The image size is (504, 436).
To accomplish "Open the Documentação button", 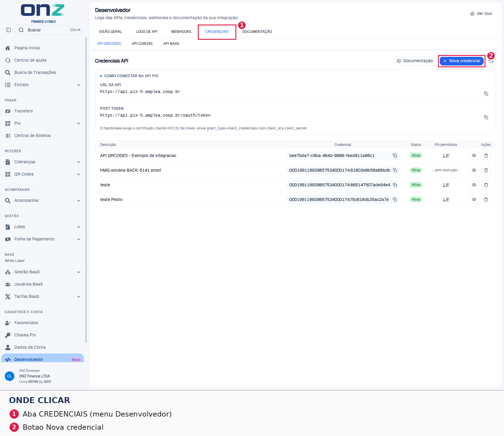I will coord(415,61).
